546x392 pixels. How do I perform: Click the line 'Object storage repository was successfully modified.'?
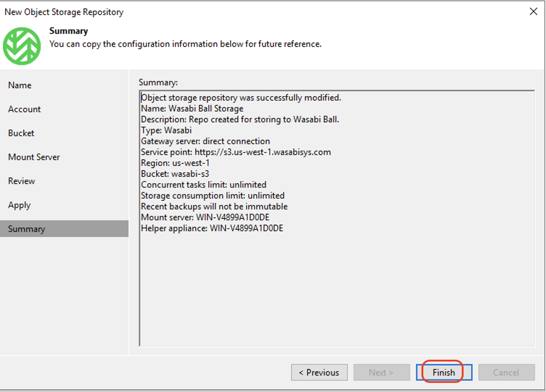(x=241, y=98)
